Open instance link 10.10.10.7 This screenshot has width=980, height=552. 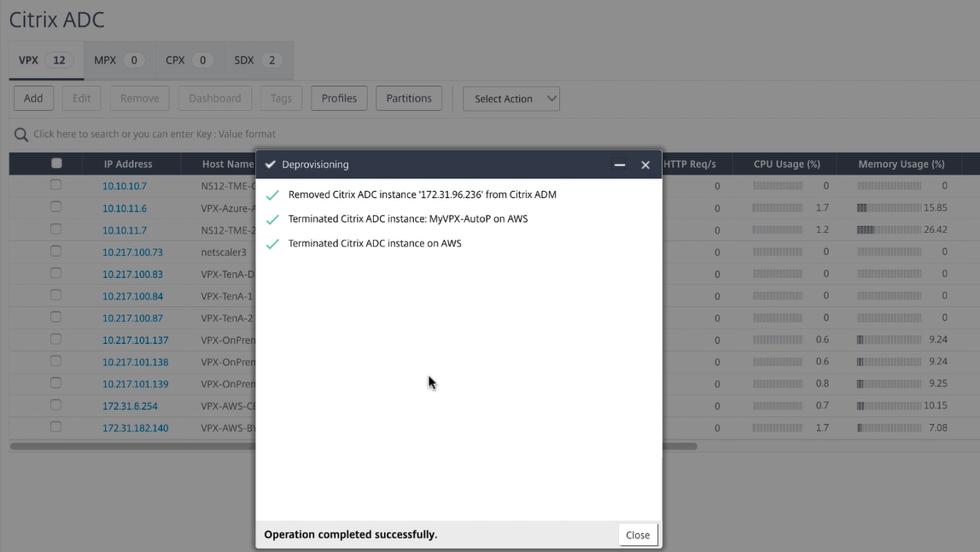coord(125,186)
